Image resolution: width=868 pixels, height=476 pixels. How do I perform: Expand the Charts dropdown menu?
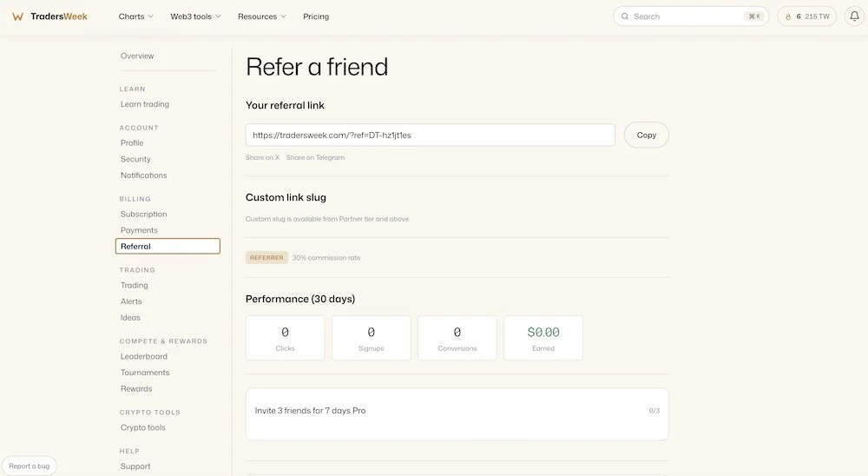tap(136, 17)
